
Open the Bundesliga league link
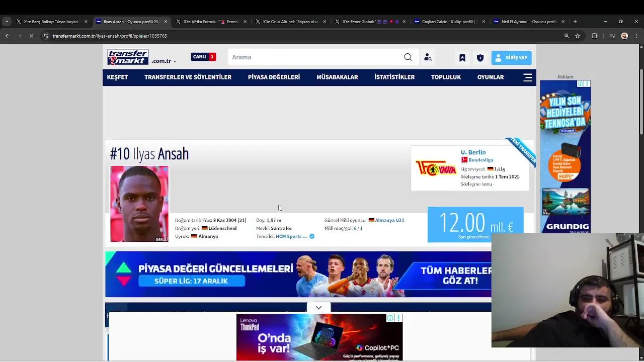[x=480, y=160]
